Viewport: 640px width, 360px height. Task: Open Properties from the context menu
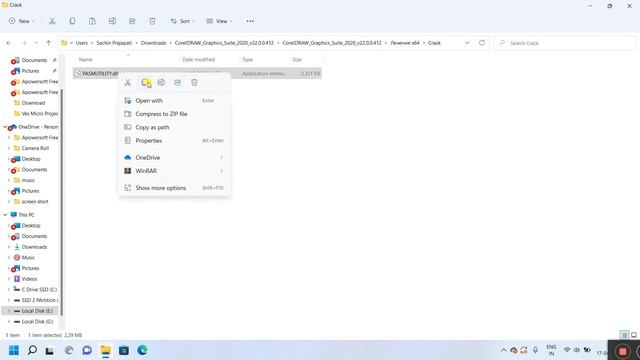(174, 140)
